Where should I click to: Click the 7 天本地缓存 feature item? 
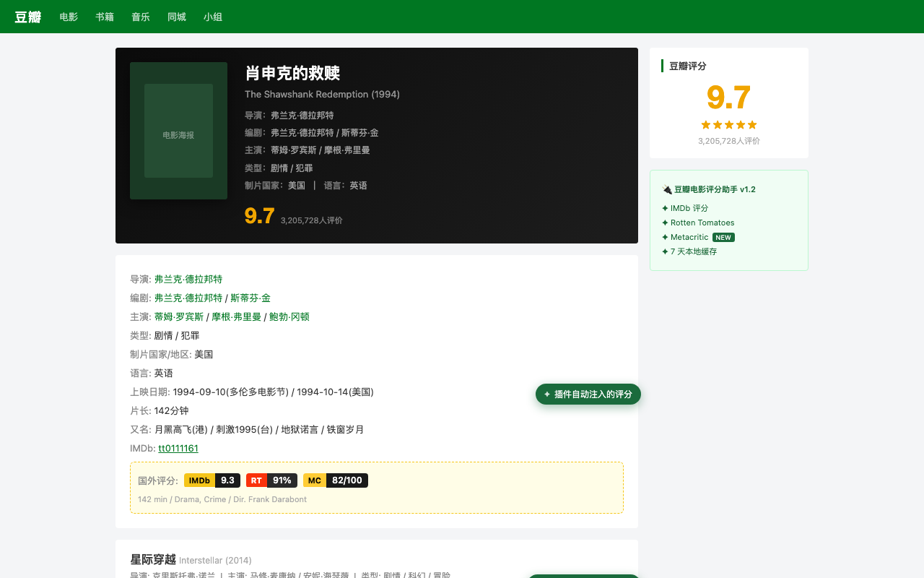pos(689,251)
